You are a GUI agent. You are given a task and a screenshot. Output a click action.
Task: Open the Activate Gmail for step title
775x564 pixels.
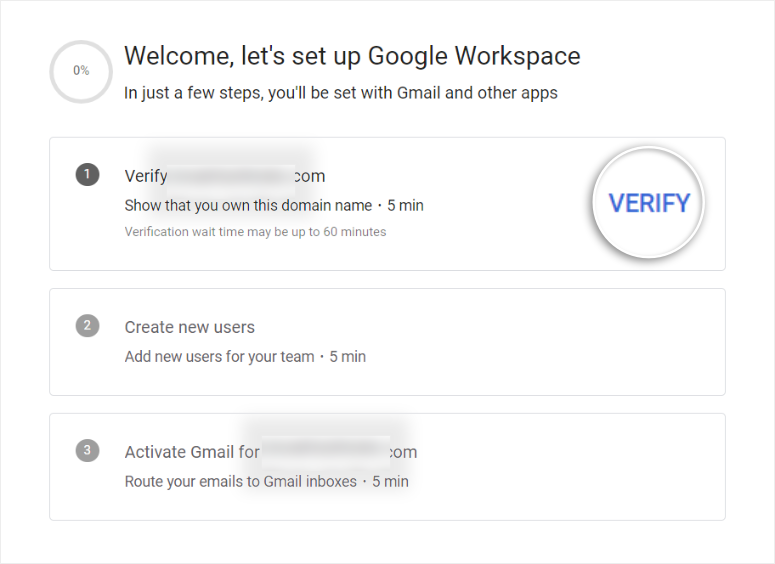271,452
